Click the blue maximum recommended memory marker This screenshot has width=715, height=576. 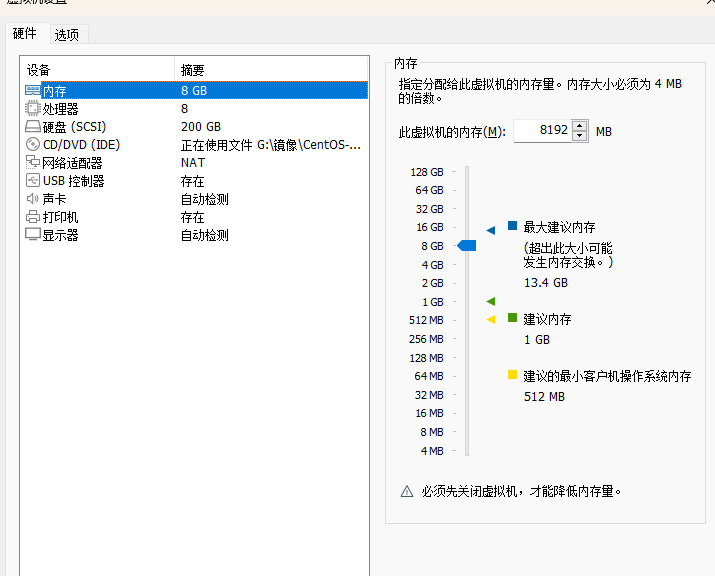490,230
